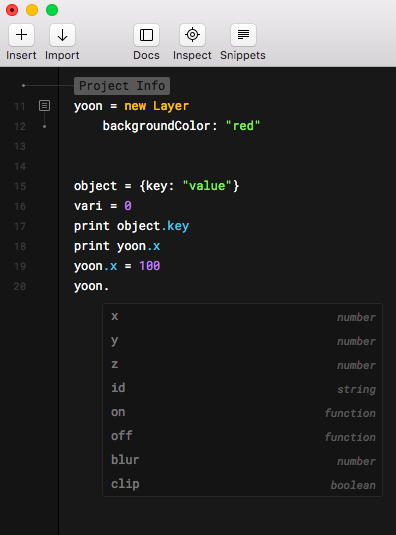The image size is (396, 535).
Task: Click the layer fold icon on line 11
Action: (44, 106)
